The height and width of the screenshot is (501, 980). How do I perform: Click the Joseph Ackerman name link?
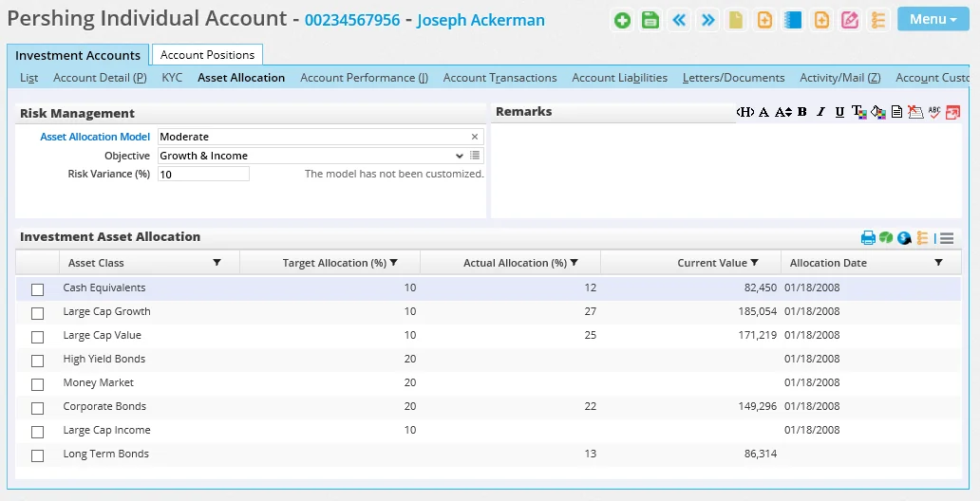click(x=481, y=20)
